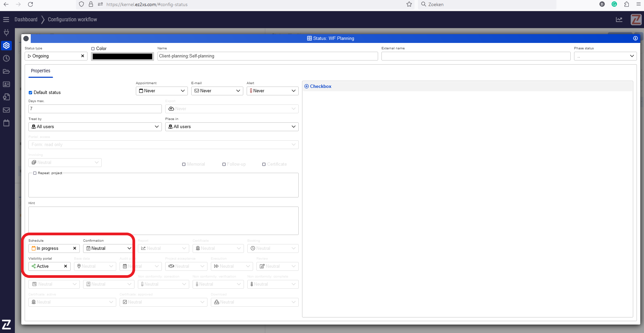
Task: Open the clock history sidebar icon
Action: pyautogui.click(x=6, y=58)
